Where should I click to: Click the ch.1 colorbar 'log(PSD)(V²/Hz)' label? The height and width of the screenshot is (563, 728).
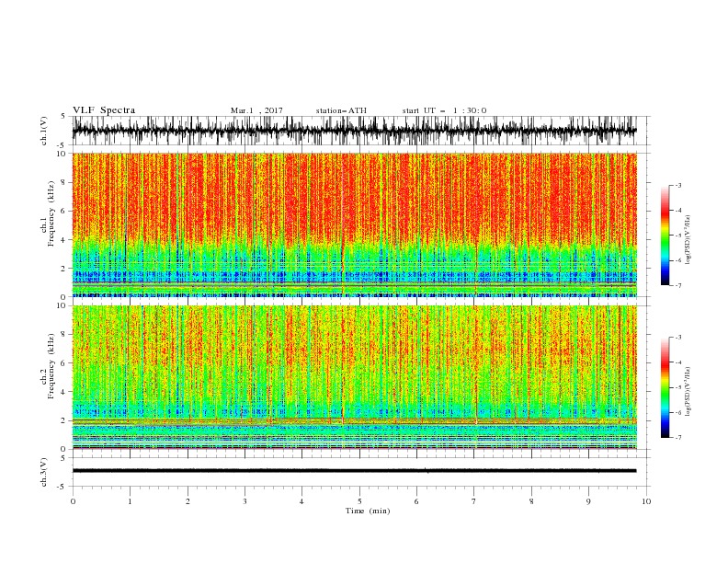tap(688, 240)
